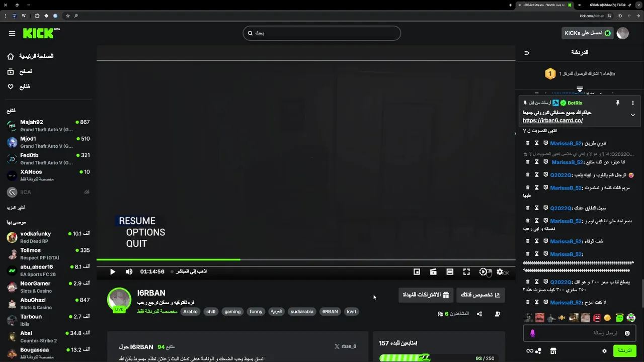Open Tarboun recommended channel
The height and width of the screenshot is (362, 644).
tap(48, 320)
